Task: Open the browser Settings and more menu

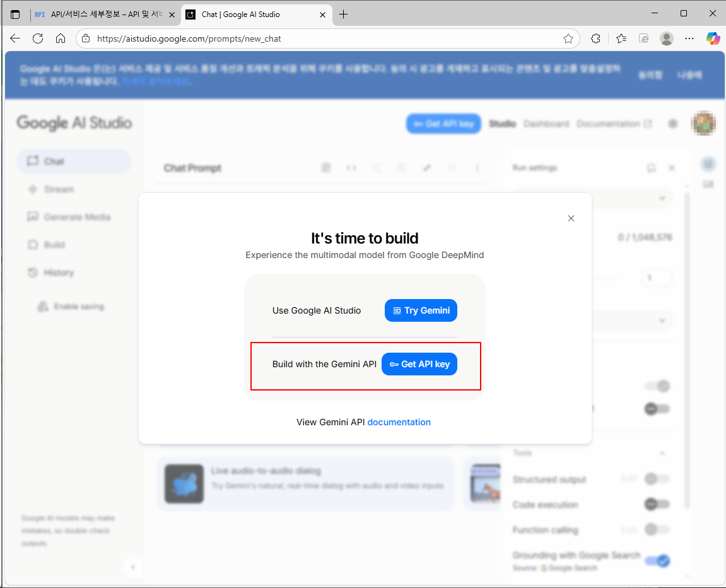Action: (689, 38)
